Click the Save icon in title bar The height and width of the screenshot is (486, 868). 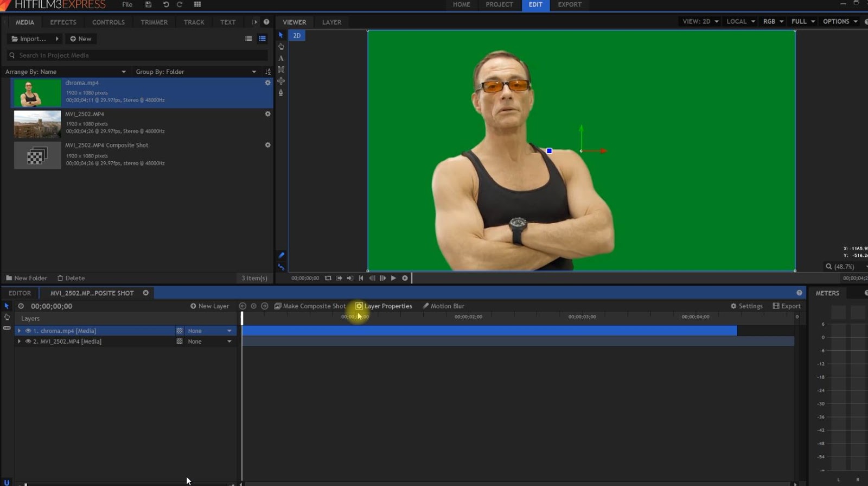[148, 4]
